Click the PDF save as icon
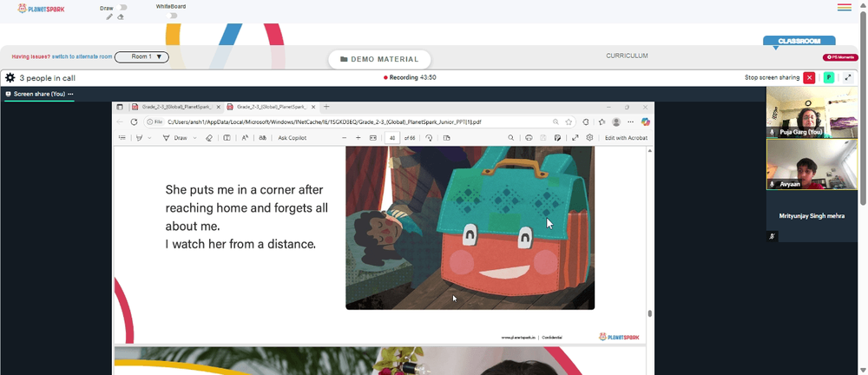 (557, 138)
